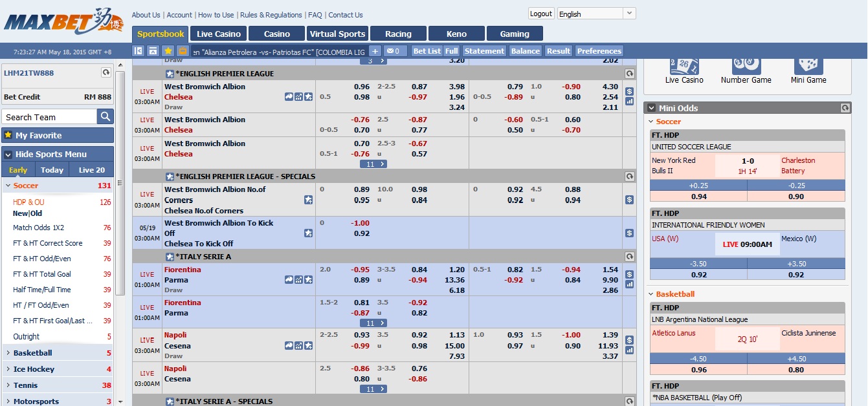Refresh the English Premier League section
The width and height of the screenshot is (868, 406).
[629, 74]
